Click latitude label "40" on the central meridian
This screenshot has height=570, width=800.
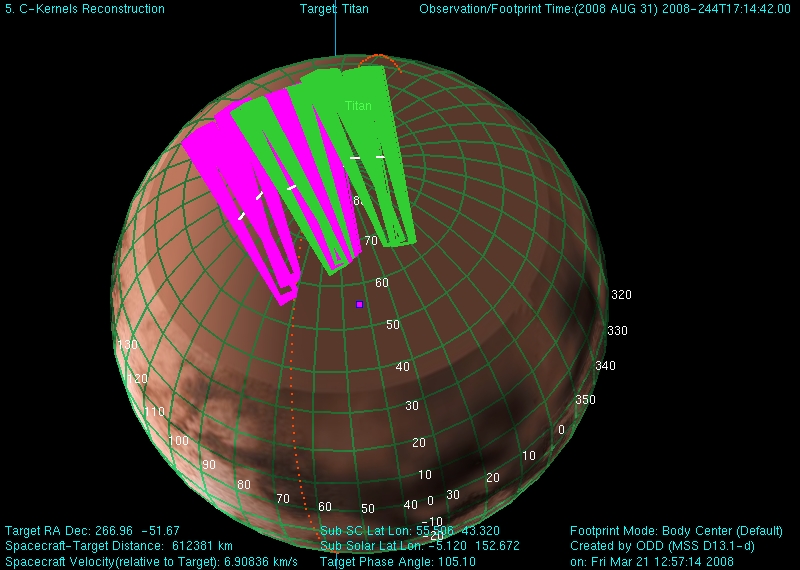403,366
